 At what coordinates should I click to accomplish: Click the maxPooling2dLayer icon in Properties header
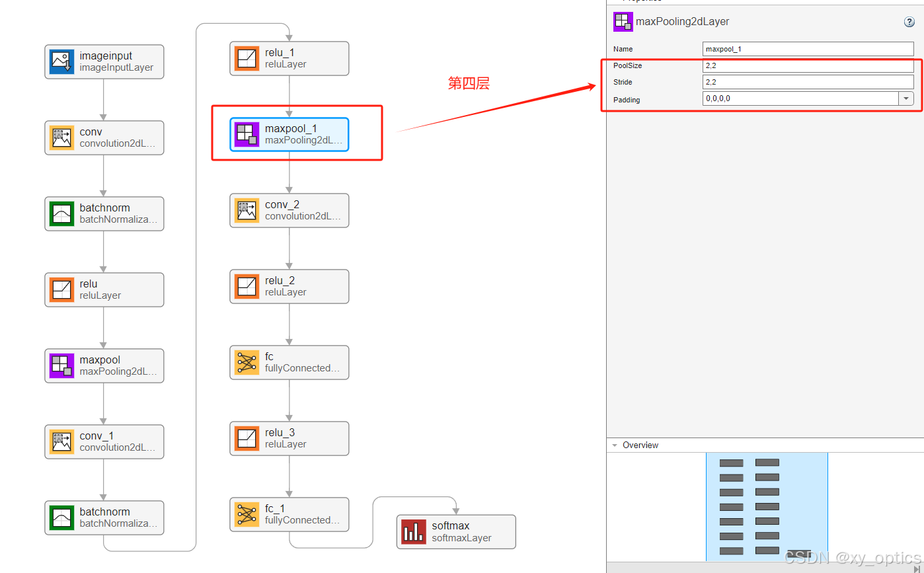pos(623,22)
